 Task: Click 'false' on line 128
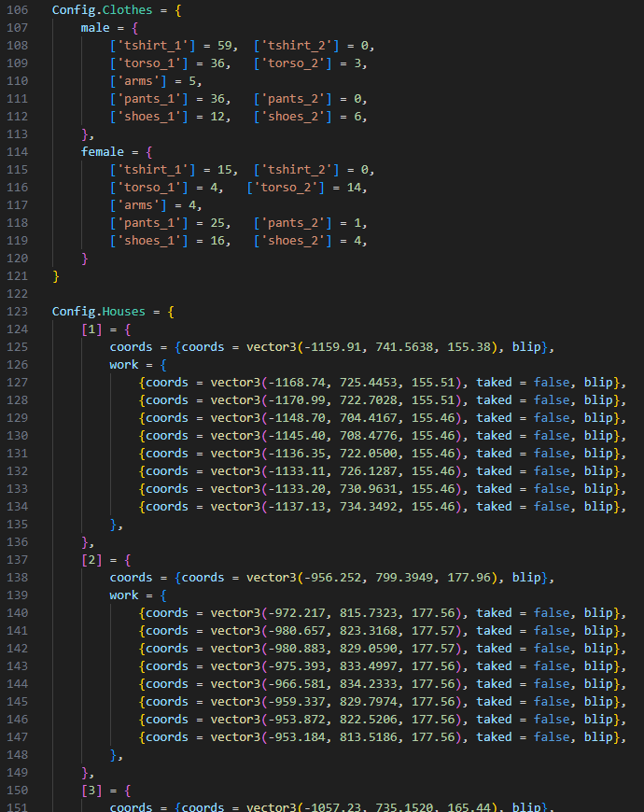click(552, 400)
